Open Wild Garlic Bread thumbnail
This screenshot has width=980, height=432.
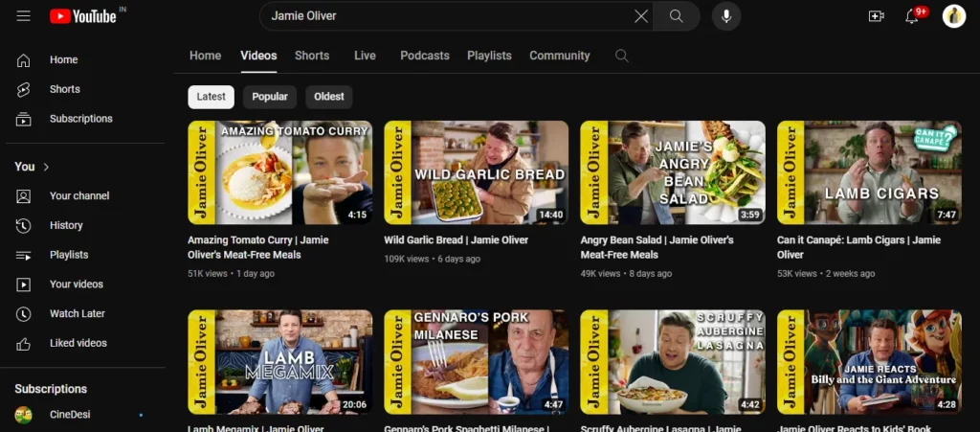[x=477, y=172]
